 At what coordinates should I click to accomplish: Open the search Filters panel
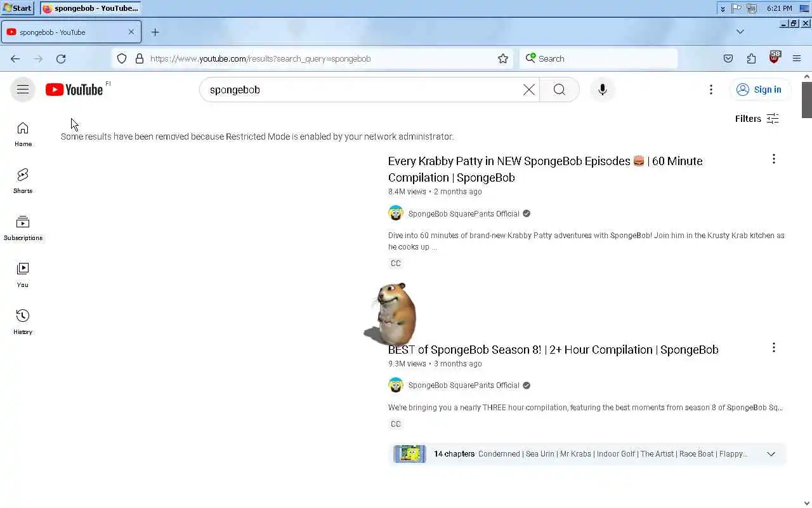tap(757, 119)
